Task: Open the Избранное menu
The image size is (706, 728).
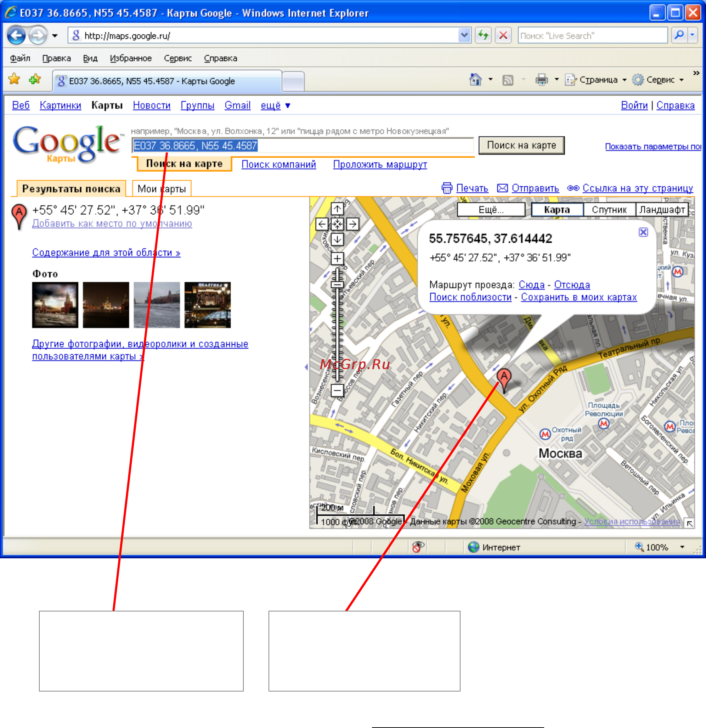Action: tap(131, 58)
